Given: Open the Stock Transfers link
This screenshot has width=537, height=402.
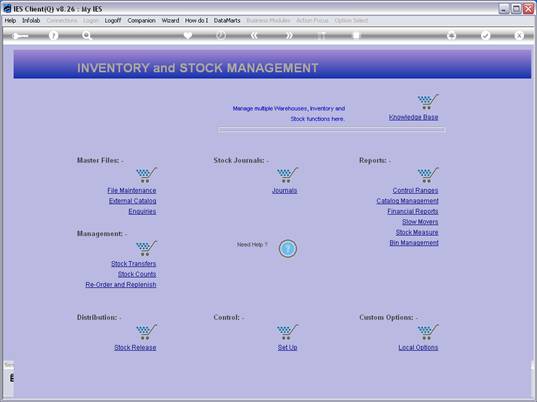Looking at the screenshot, I should click(134, 264).
